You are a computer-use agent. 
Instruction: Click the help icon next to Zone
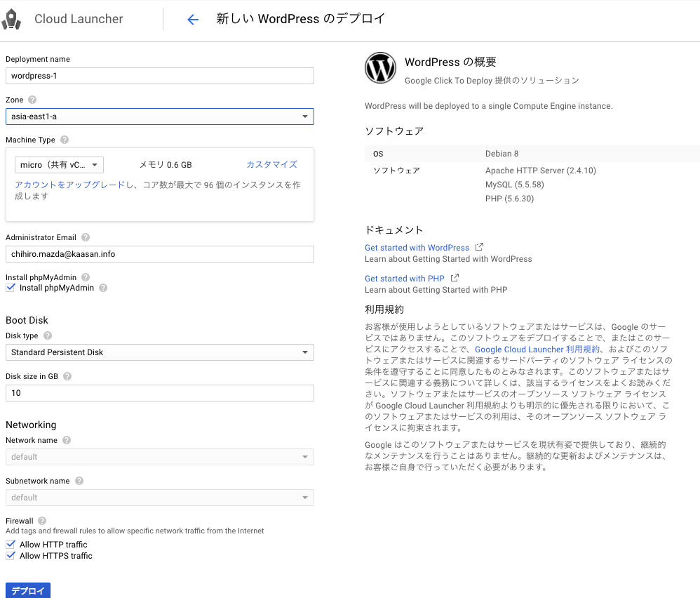tap(32, 100)
